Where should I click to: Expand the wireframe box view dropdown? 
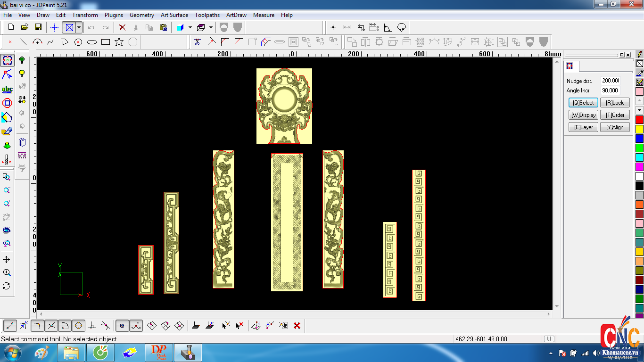pos(211,27)
